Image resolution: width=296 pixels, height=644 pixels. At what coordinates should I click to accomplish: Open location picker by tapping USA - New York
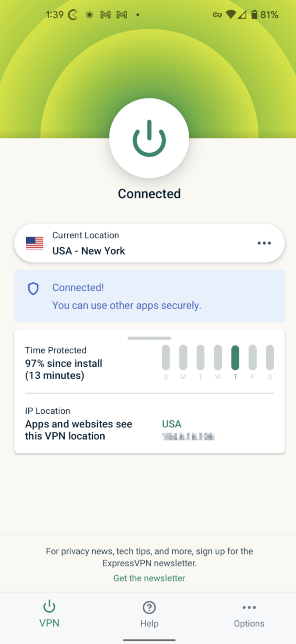(x=89, y=251)
